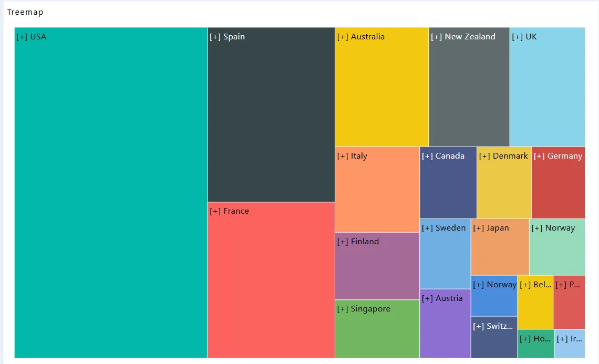The width and height of the screenshot is (599, 364).
Task: Expand the Sweden tile
Action: pyautogui.click(x=445, y=254)
